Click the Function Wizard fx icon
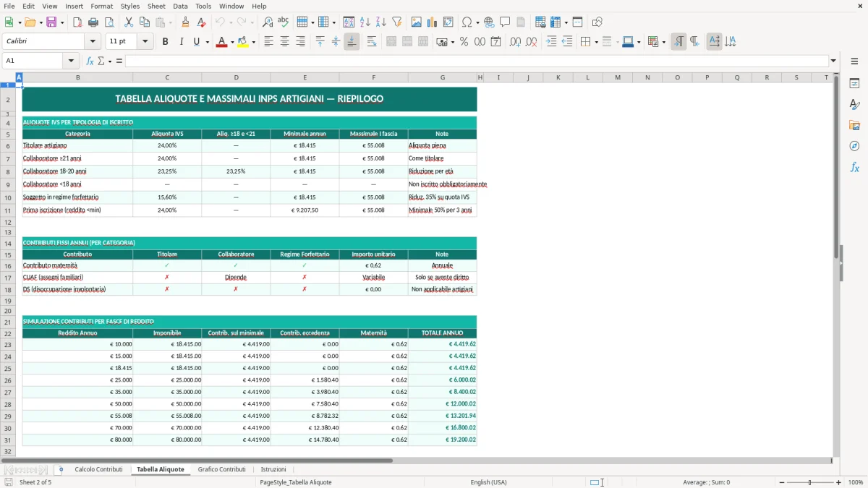The image size is (868, 488). pos(90,61)
